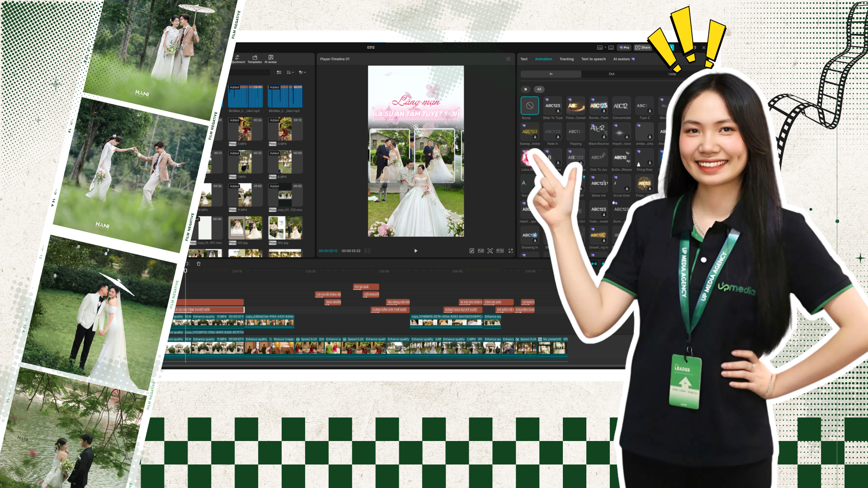This screenshot has width=868, height=488.
Task: Apply the Slide To Type animation
Action: tap(552, 106)
